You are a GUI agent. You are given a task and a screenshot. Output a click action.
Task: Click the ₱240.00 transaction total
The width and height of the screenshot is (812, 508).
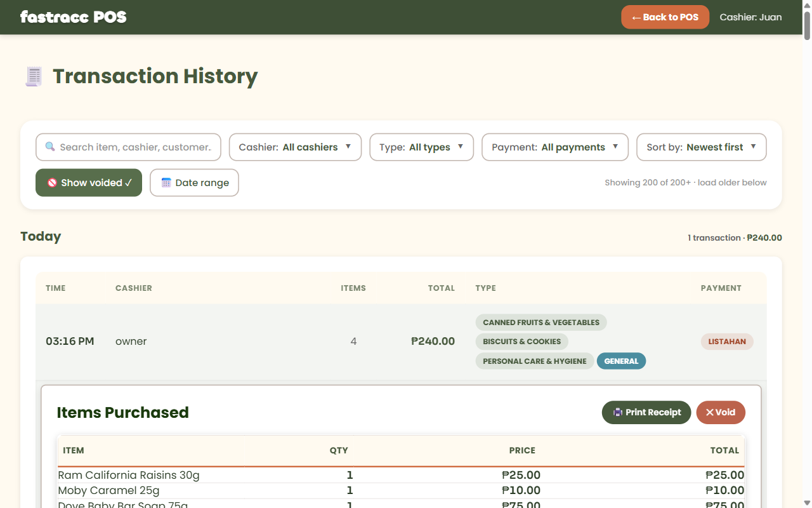[433, 342]
